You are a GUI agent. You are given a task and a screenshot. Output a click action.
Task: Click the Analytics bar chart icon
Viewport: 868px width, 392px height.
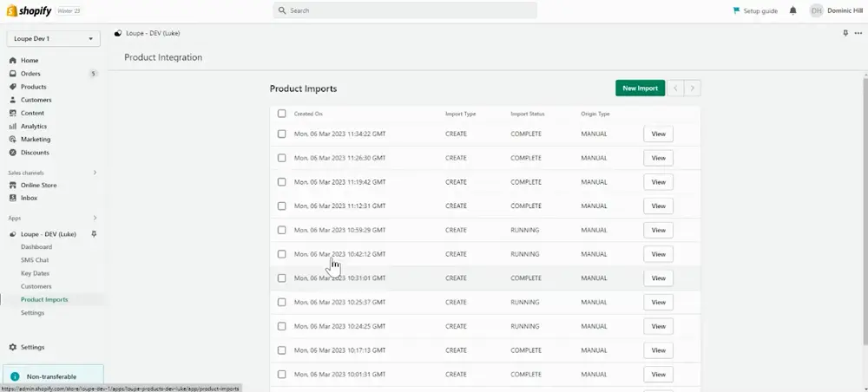click(13, 126)
